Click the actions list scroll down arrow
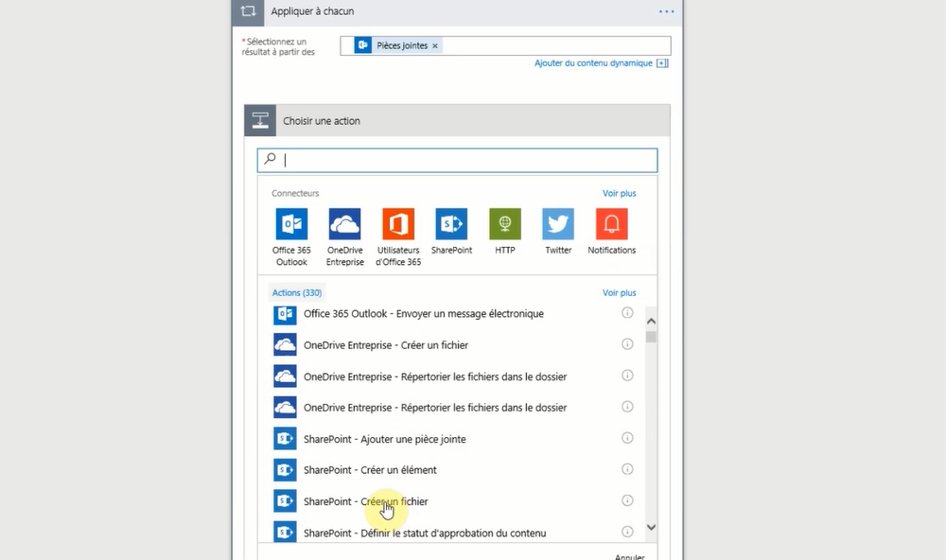 [x=651, y=527]
